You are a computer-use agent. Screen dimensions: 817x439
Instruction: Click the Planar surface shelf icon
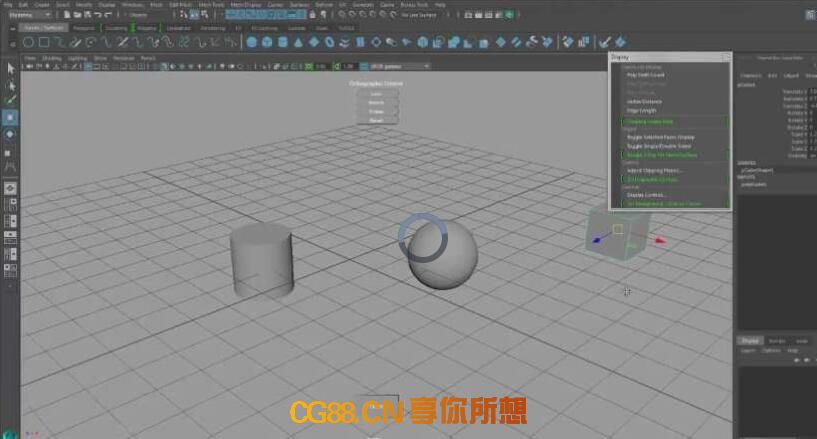point(376,42)
